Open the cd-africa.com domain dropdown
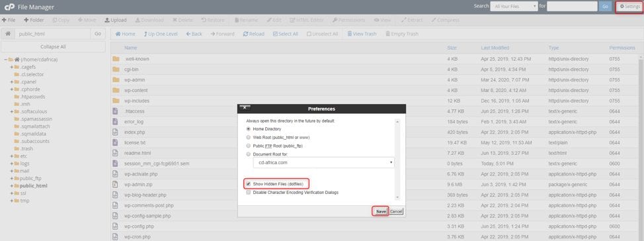The width and height of the screenshot is (644, 241). [323, 162]
